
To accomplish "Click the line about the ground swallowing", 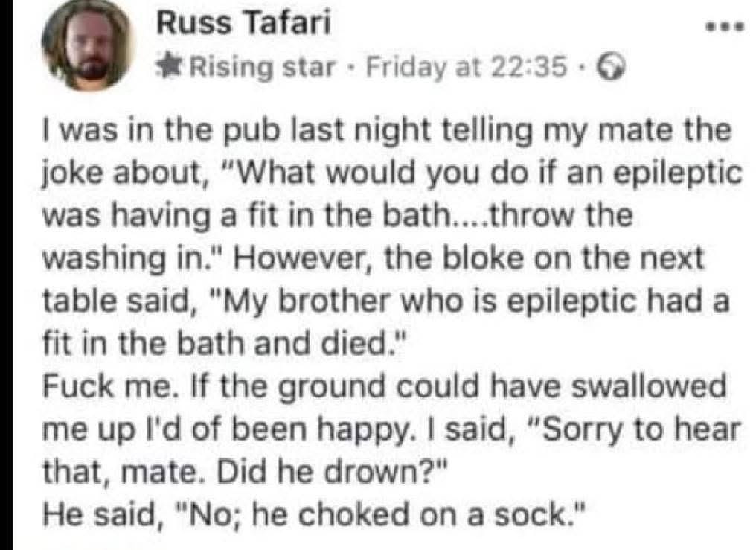I will click(x=384, y=387).
